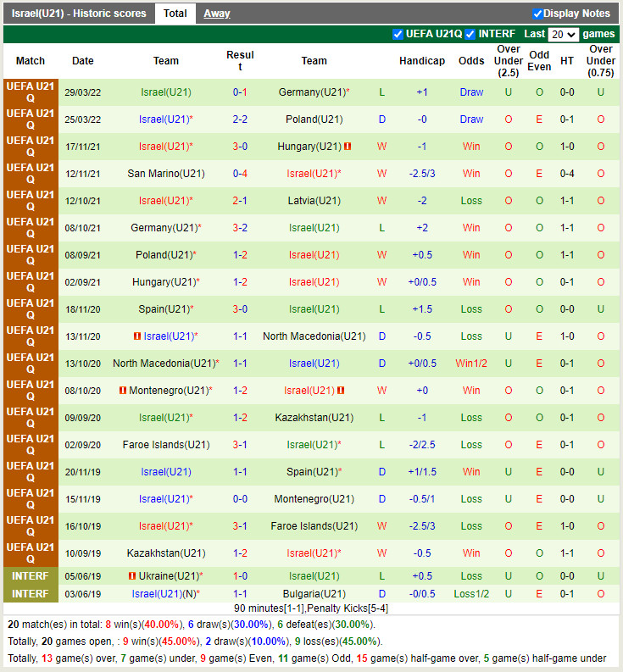The image size is (623, 672).
Task: Click the INTERF label on 03/06/19 row
Action: point(31,594)
